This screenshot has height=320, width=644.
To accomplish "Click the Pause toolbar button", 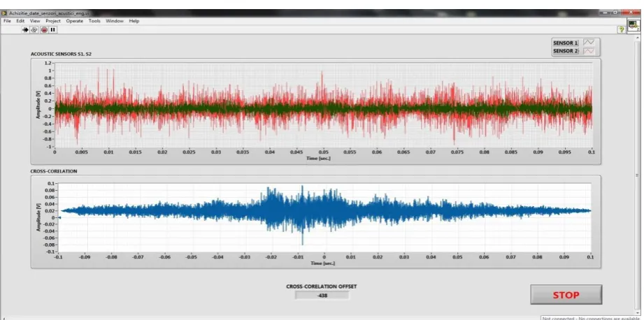I will 53,30.
